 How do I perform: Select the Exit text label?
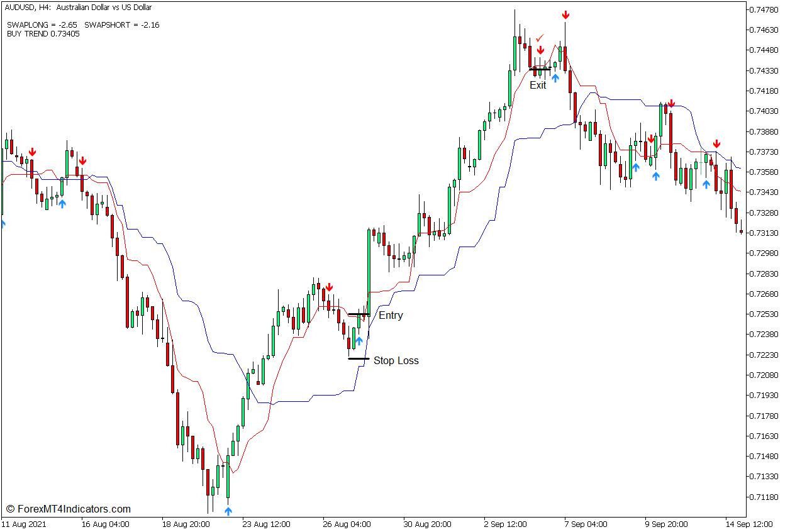click(x=538, y=86)
